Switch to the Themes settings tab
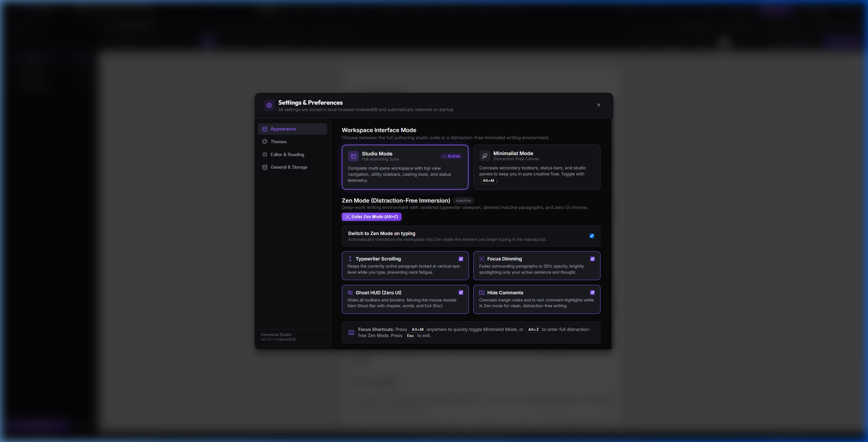Screen dimensions: 868x442 293,142
